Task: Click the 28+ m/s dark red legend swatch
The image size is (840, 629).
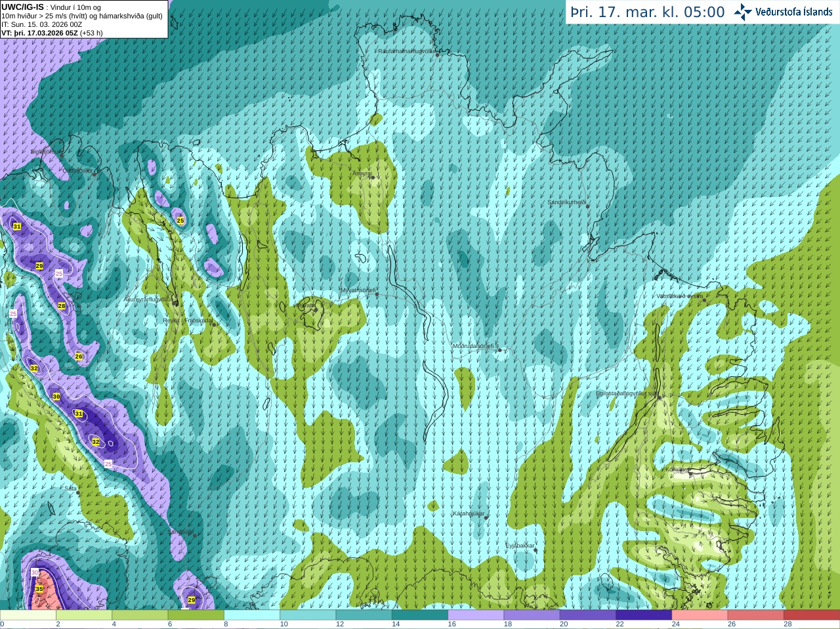Action: pos(812,615)
